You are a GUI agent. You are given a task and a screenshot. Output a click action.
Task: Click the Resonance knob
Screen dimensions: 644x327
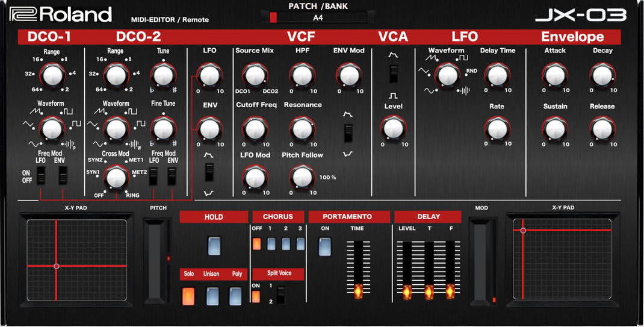pos(302,129)
